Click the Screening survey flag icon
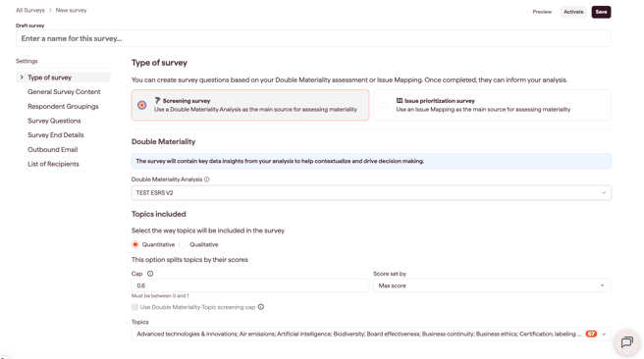This screenshot has height=359, width=644. (x=157, y=100)
